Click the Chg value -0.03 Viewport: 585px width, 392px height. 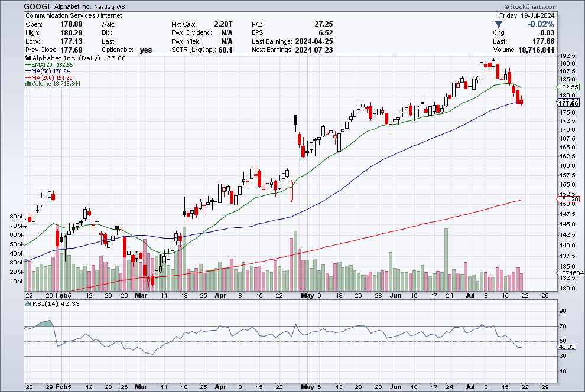tap(547, 33)
